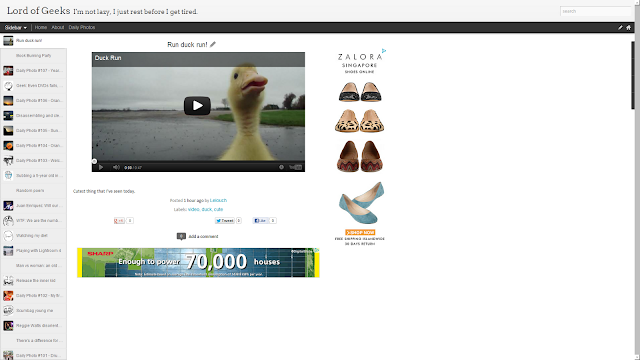Open the About page
The height and width of the screenshot is (360, 640).
58,27
